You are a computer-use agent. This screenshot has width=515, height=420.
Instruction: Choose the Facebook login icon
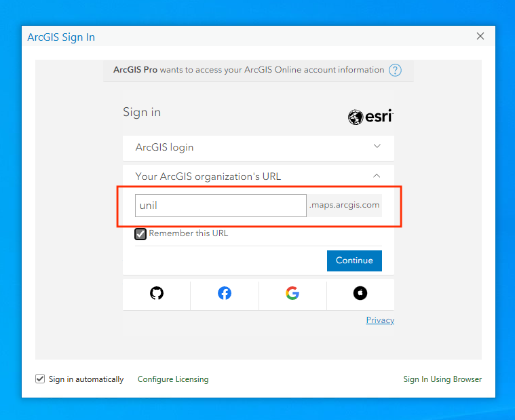pyautogui.click(x=225, y=293)
